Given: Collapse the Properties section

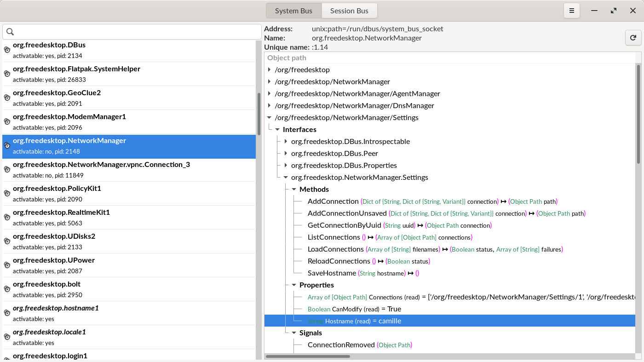Looking at the screenshot, I should tap(294, 285).
